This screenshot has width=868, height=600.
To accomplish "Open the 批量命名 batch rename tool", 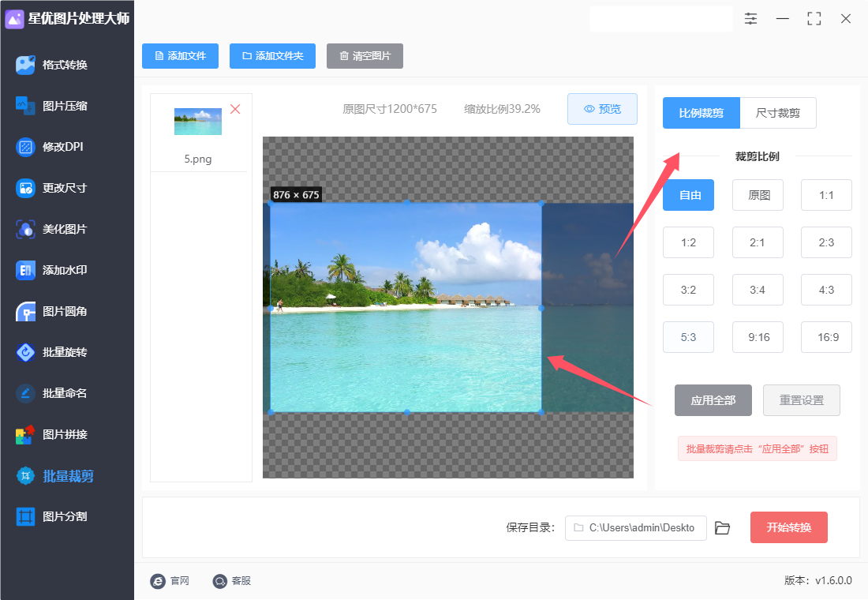I will [53, 393].
